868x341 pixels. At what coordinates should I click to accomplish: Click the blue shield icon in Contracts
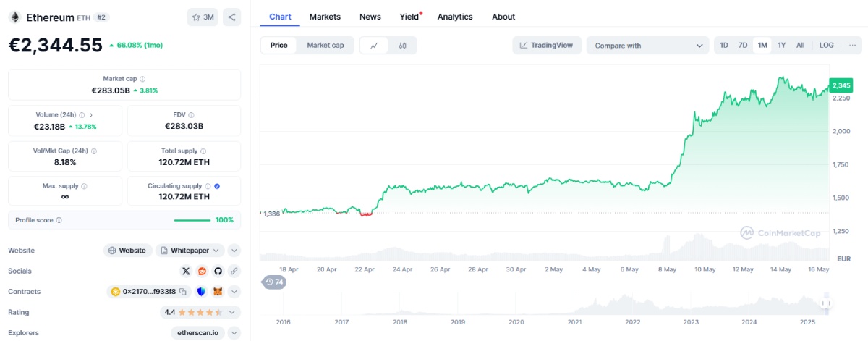[x=201, y=292]
